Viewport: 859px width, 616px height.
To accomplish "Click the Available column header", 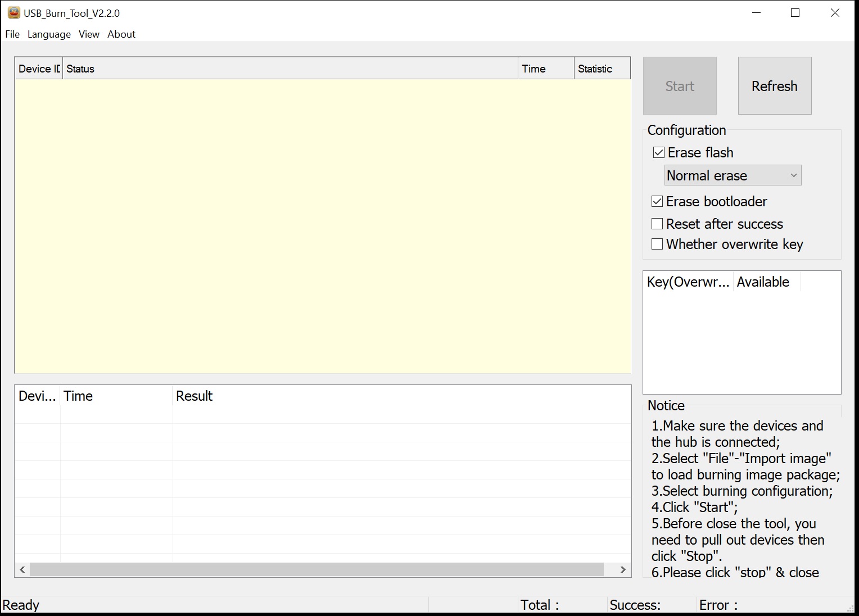I will pos(767,282).
